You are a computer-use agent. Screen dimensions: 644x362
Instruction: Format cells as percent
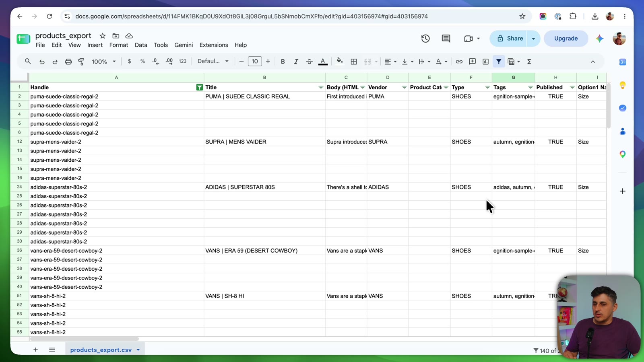[x=142, y=62]
